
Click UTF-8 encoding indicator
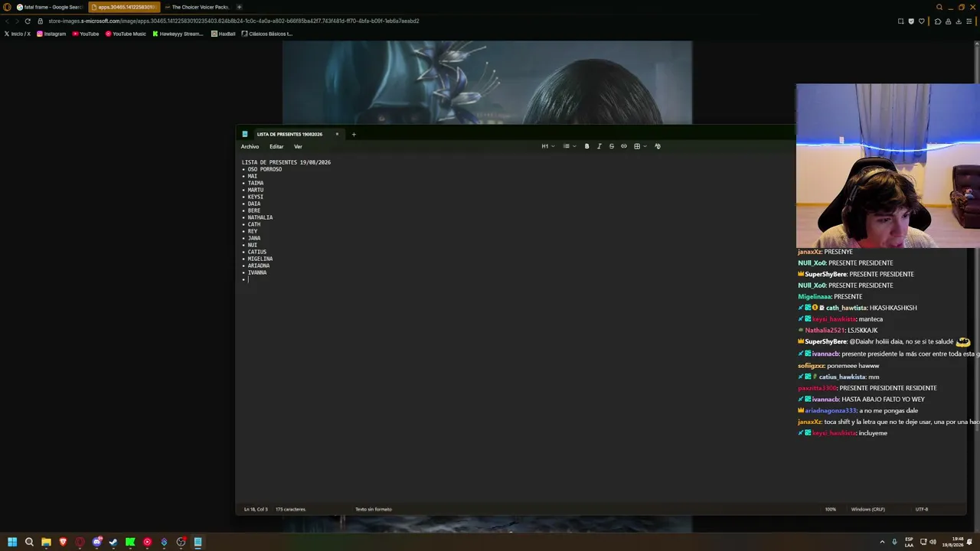[x=922, y=509]
